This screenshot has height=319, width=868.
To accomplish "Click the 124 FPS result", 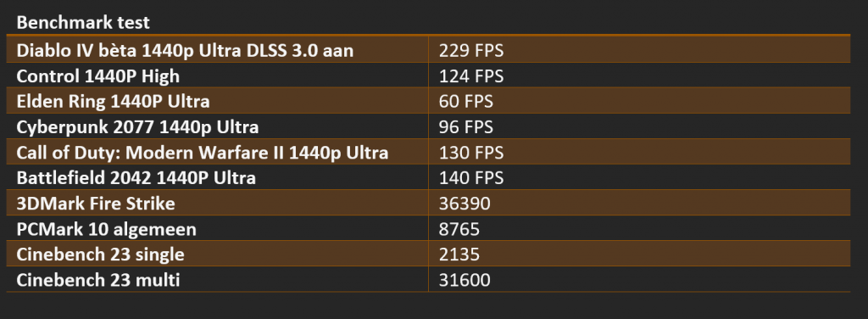I will 471,76.
